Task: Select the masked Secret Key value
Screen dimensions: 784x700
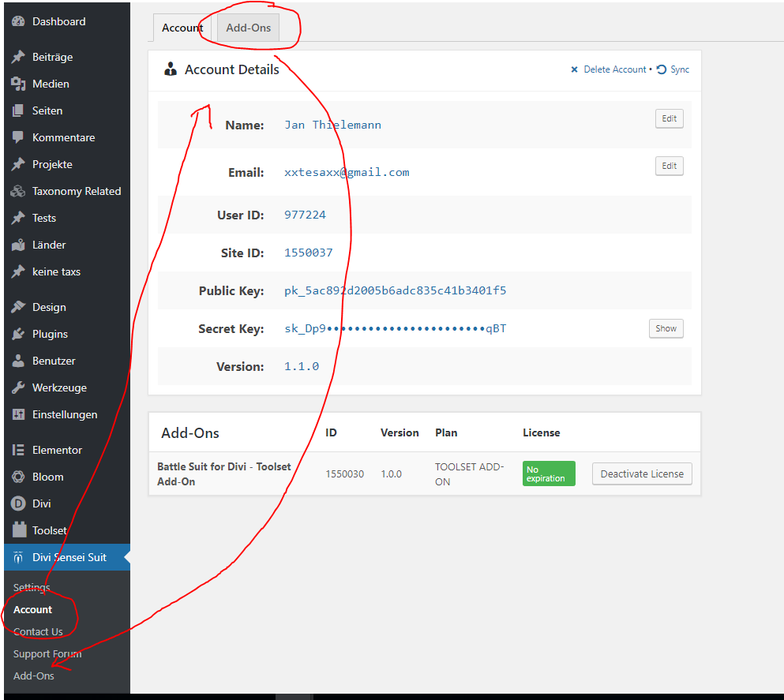Action: click(x=395, y=328)
